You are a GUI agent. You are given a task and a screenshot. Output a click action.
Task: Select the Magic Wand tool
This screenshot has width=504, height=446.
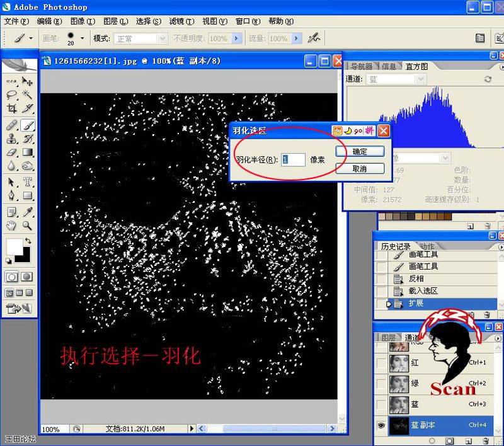[27, 94]
